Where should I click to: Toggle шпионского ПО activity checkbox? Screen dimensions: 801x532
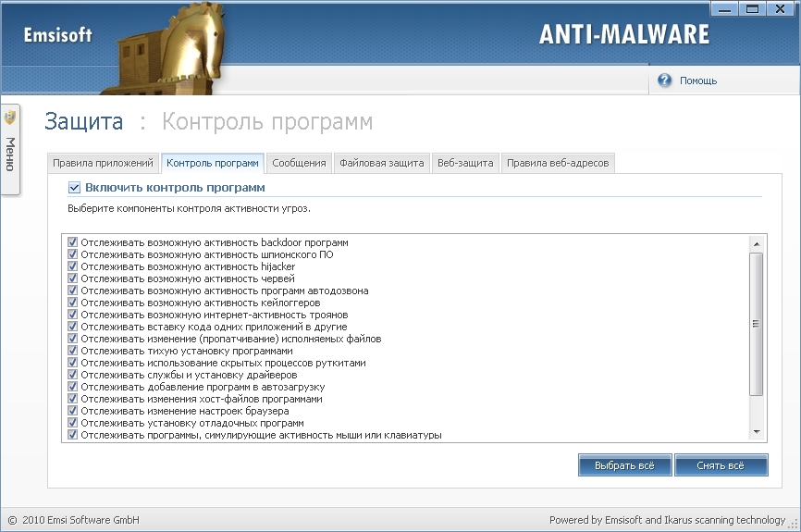click(x=72, y=254)
